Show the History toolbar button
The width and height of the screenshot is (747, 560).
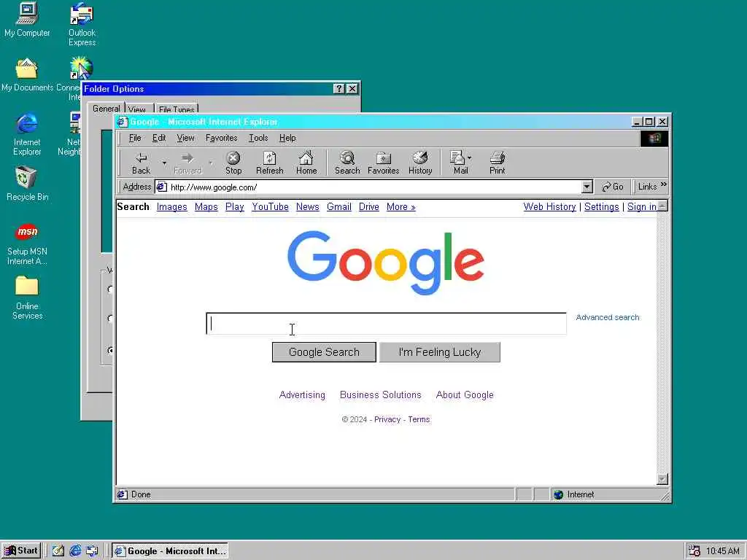click(420, 163)
